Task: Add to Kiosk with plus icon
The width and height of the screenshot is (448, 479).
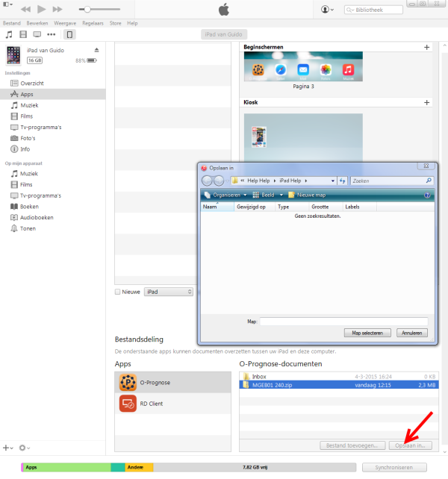Action: 426,103
